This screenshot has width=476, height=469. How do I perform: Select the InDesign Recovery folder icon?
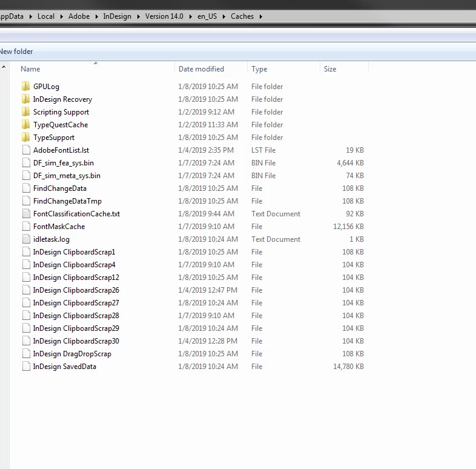[26, 99]
